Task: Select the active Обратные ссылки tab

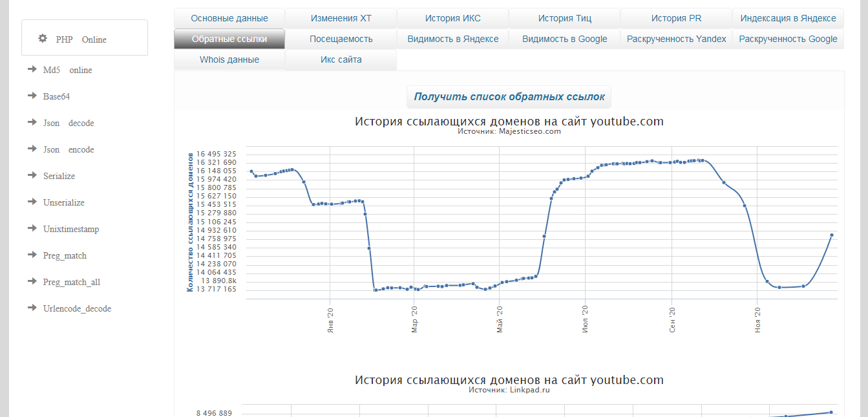Action: click(x=229, y=39)
